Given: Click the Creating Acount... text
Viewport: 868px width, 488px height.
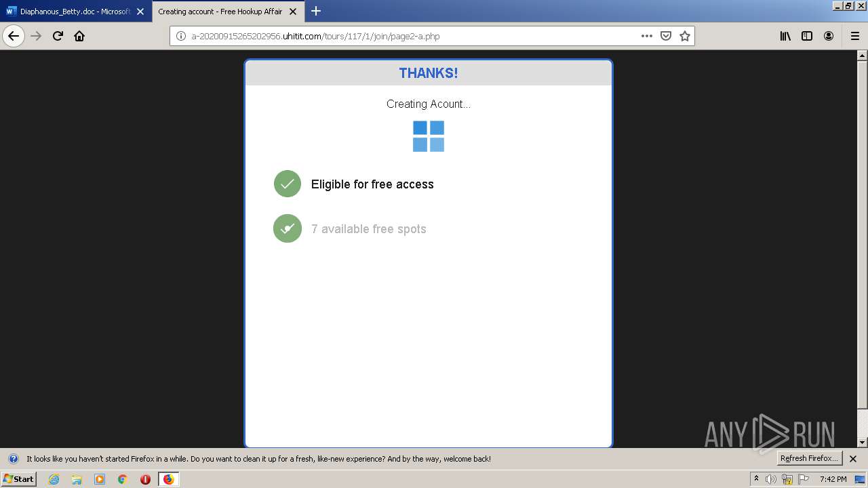Looking at the screenshot, I should (x=429, y=104).
